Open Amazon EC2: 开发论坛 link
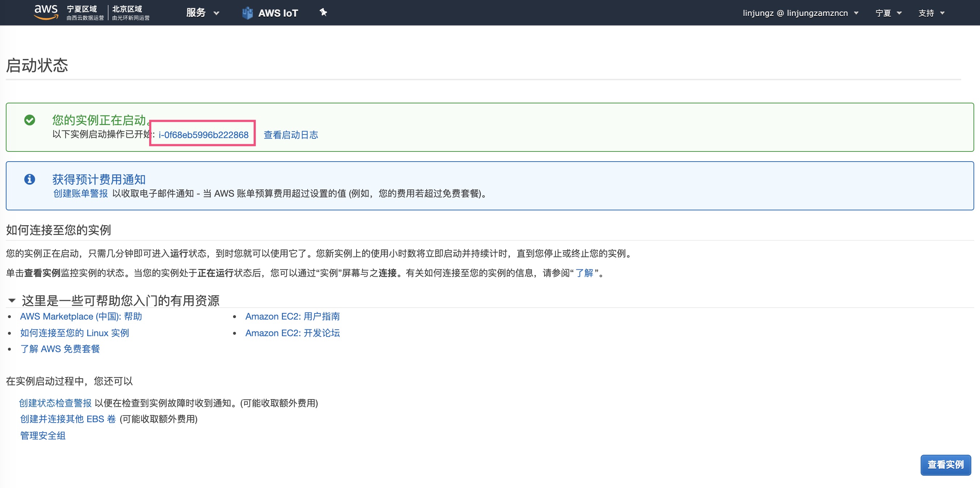The height and width of the screenshot is (488, 980). tap(292, 333)
